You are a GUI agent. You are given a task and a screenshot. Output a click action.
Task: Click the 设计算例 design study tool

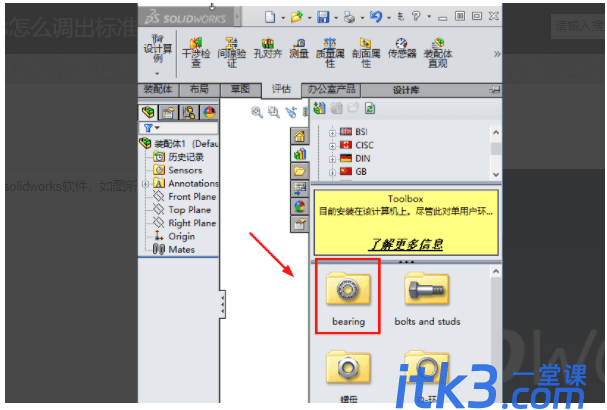tap(158, 49)
